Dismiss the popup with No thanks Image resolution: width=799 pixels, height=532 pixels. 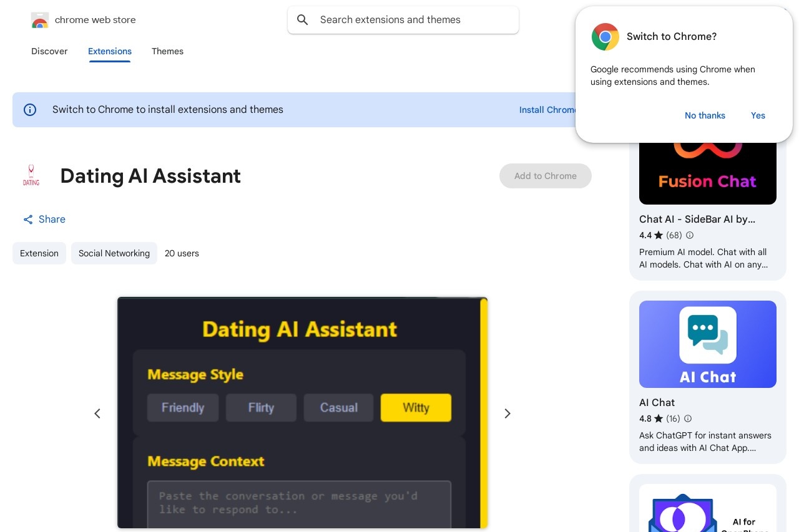point(705,115)
